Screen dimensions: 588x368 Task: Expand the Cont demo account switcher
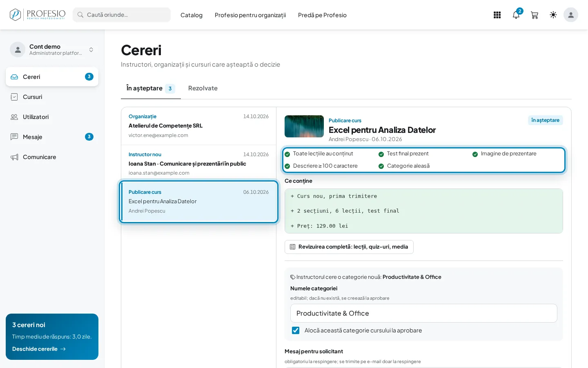[x=91, y=49]
